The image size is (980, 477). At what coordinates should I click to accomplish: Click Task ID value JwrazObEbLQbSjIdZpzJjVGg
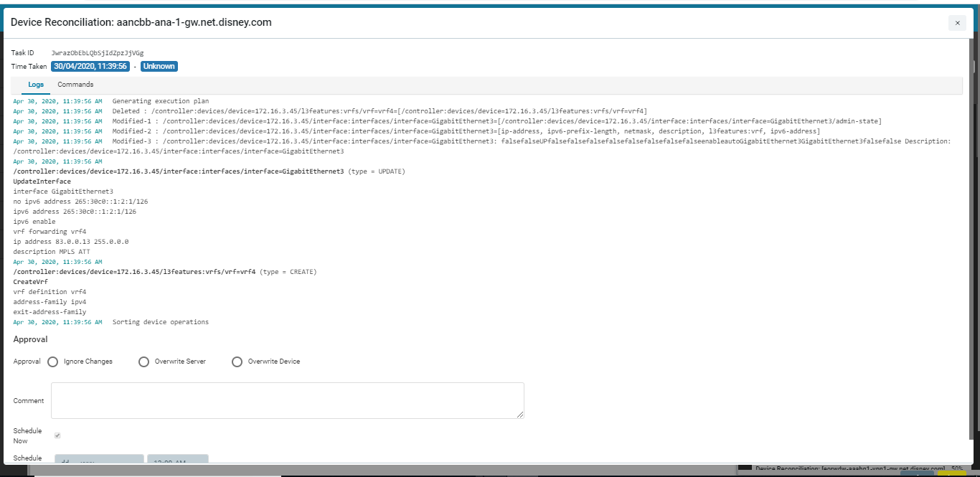click(98, 53)
